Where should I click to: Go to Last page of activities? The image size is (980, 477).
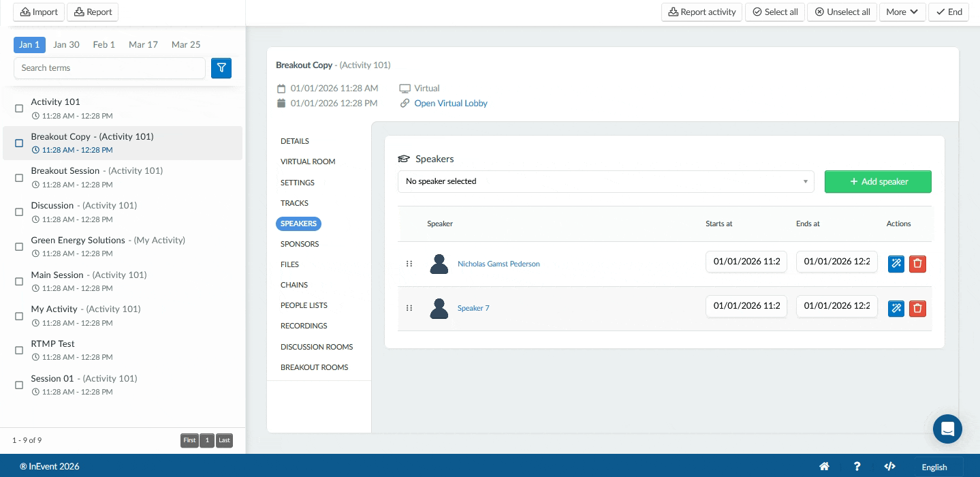pyautogui.click(x=224, y=440)
